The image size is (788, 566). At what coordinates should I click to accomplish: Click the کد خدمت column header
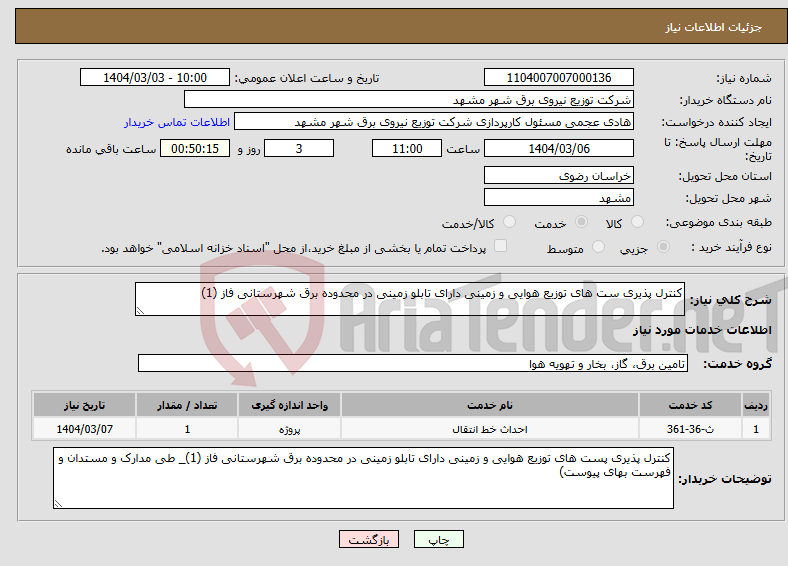(691, 405)
